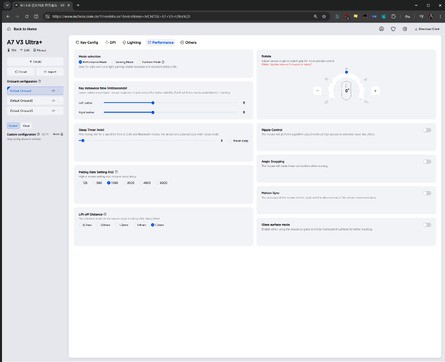Select the last lift-off distance option
Screen dimensions: 445x362
(157, 225)
